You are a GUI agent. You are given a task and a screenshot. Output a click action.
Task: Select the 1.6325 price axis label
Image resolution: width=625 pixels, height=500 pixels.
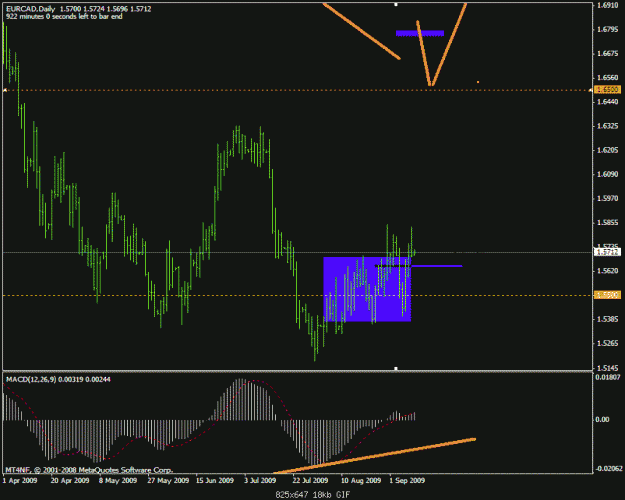click(607, 126)
